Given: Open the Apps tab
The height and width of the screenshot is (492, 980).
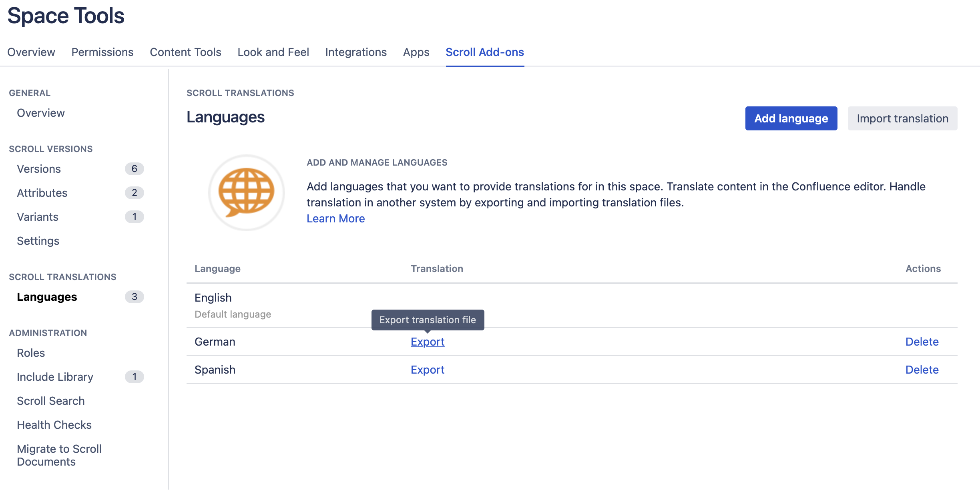Looking at the screenshot, I should coord(416,52).
